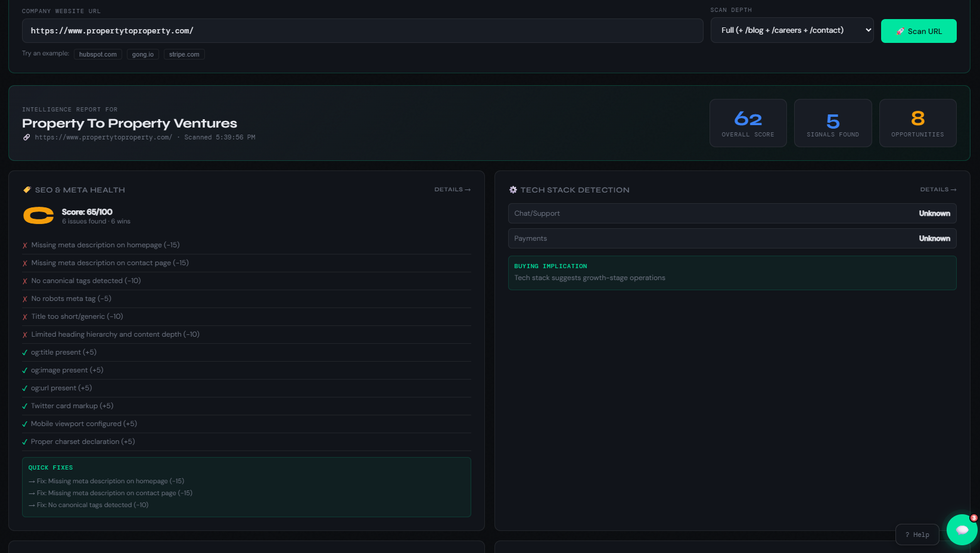Try the gong.io example
This screenshot has width=980, height=553.
click(143, 54)
